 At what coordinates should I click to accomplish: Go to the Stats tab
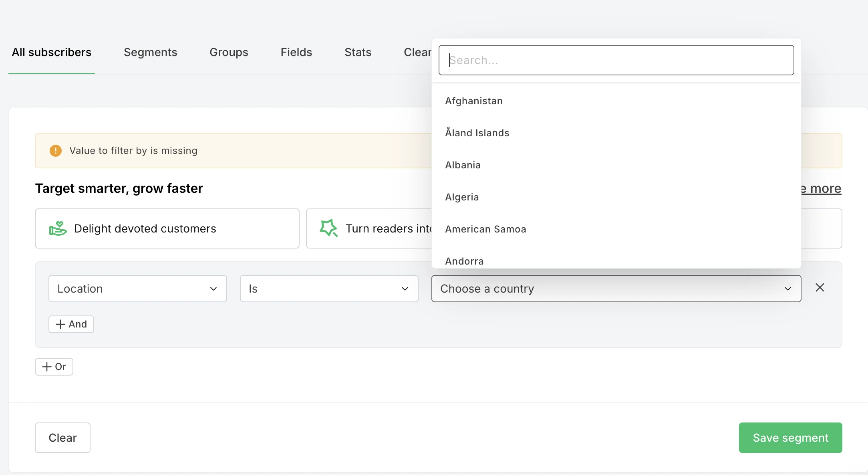point(358,52)
